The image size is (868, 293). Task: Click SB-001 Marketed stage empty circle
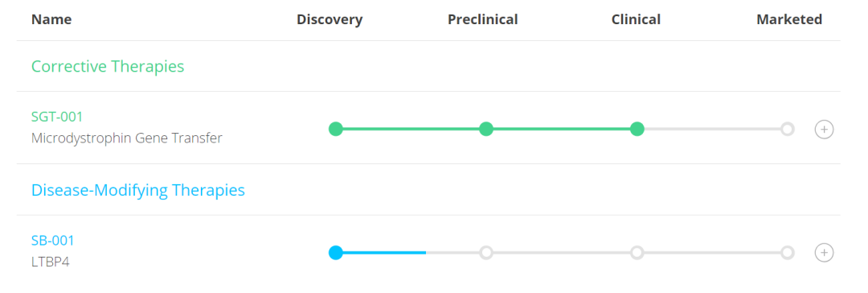coord(787,253)
